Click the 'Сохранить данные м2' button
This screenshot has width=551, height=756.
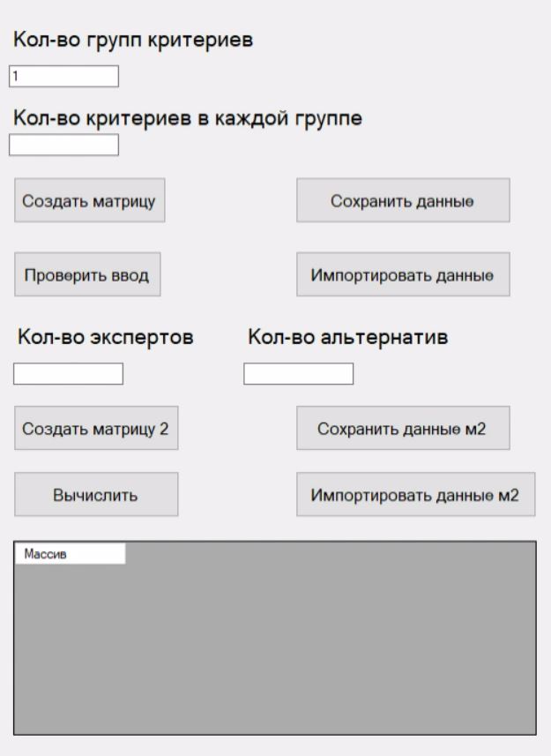(403, 428)
